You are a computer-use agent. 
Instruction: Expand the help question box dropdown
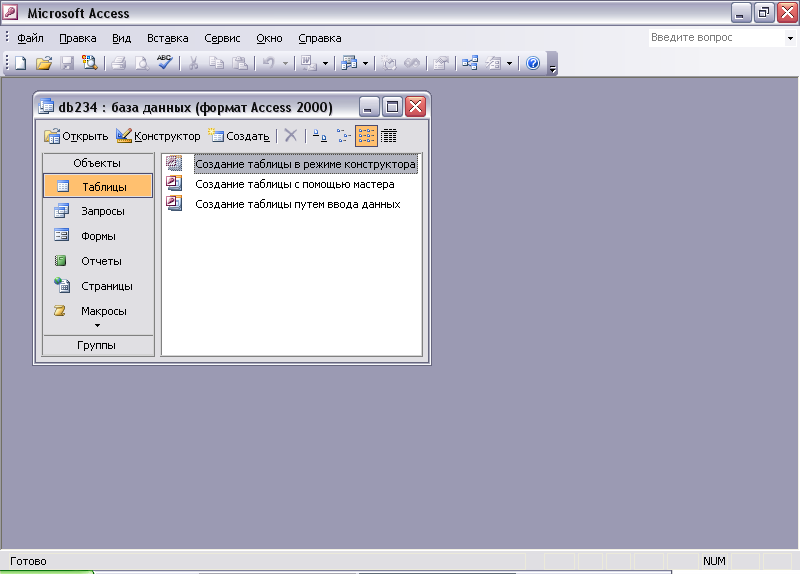pos(790,38)
